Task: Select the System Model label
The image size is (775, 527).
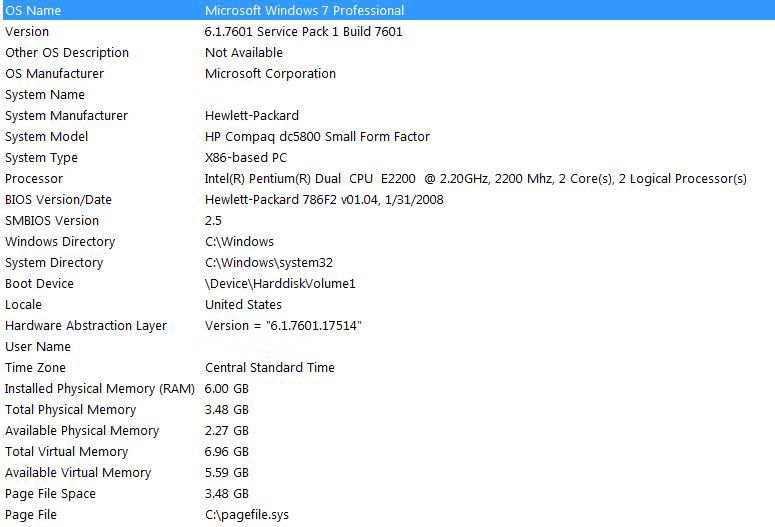Action: point(46,136)
